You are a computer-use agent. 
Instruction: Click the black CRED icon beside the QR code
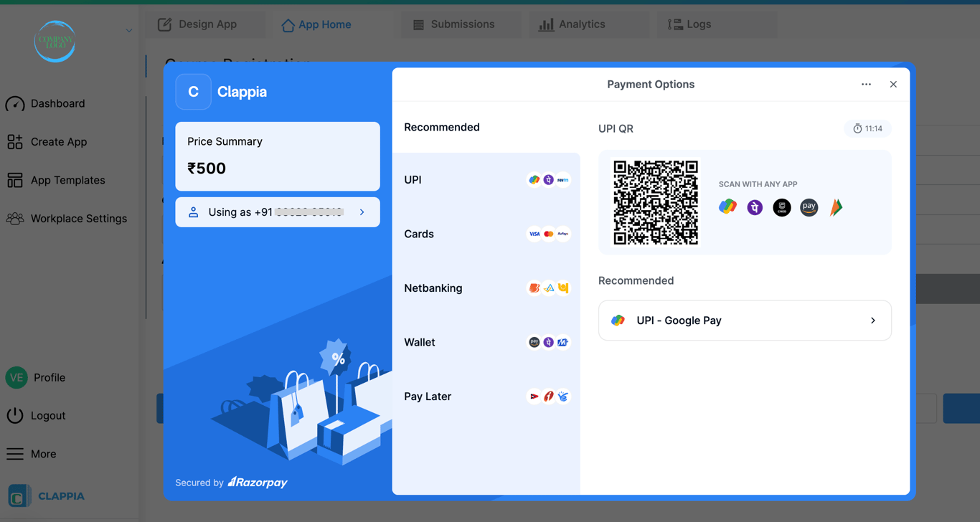point(782,207)
